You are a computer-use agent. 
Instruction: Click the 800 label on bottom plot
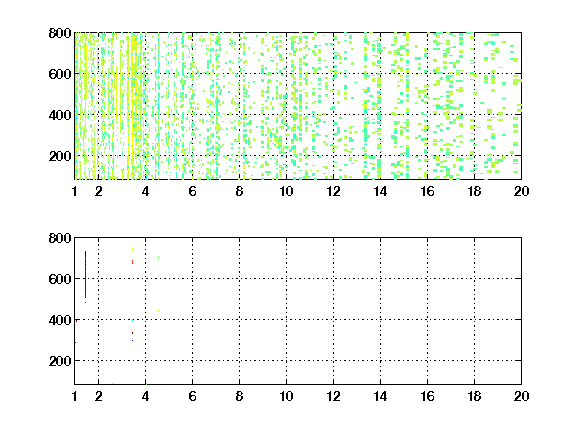click(60, 238)
